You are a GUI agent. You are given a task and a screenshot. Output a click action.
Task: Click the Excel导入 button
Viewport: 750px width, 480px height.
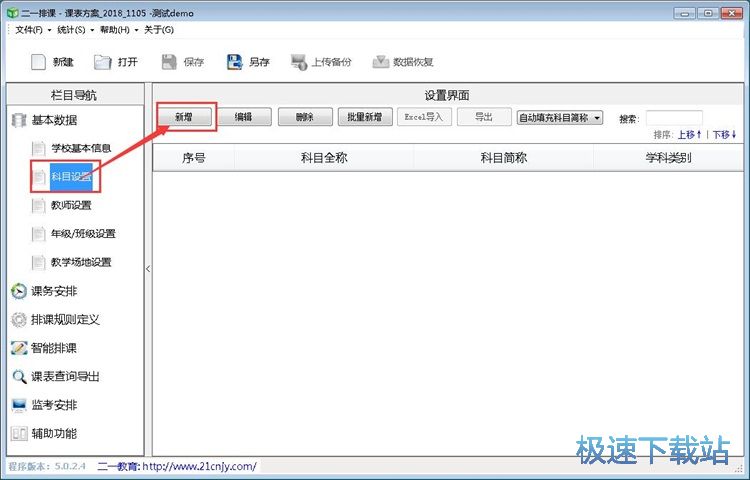424,117
